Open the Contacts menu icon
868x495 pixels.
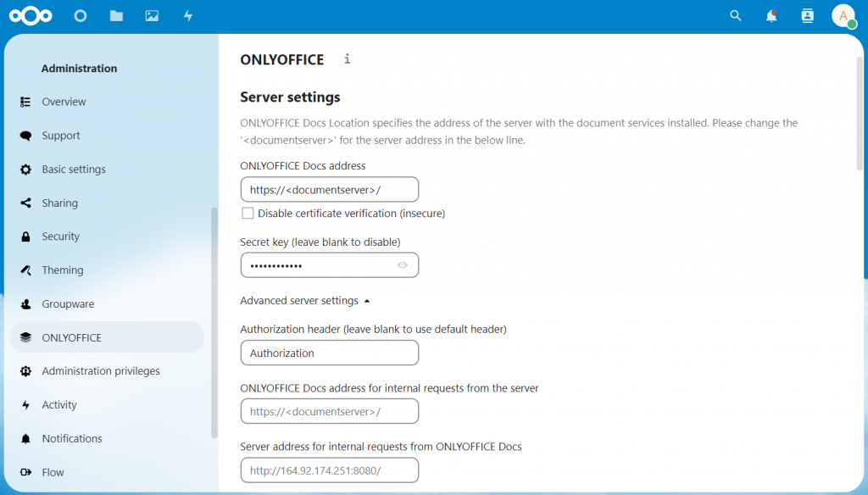(x=807, y=15)
